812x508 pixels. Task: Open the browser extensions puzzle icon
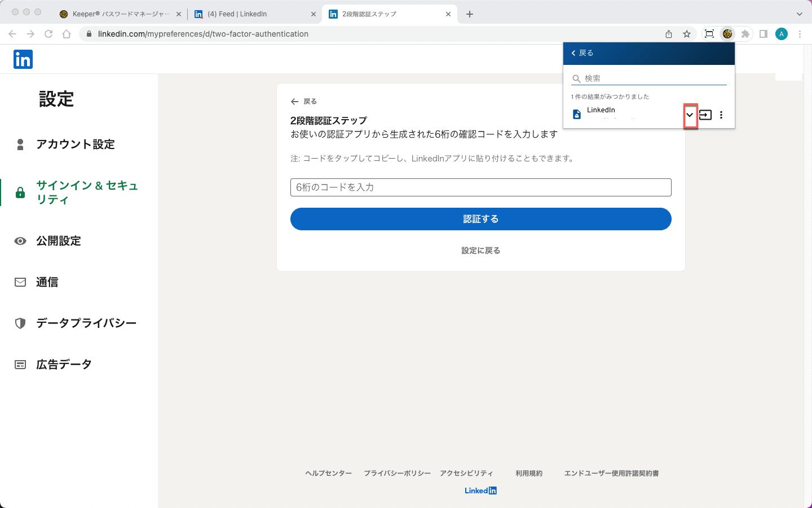click(x=745, y=34)
